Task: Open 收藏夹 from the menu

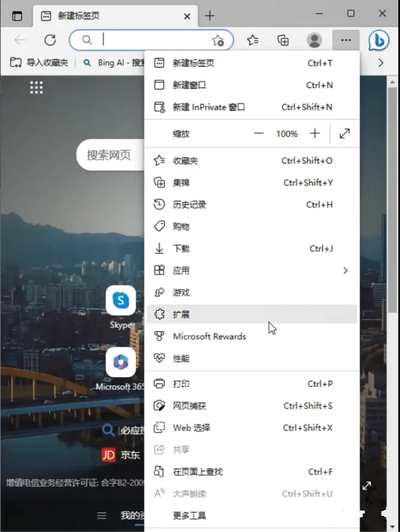Action: click(252, 161)
